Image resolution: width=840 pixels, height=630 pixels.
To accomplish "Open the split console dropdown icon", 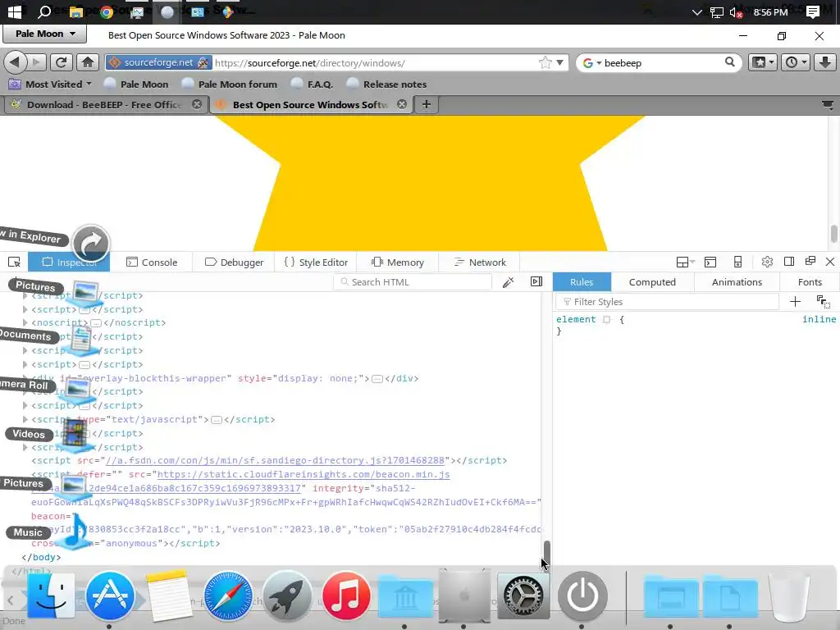I will click(x=685, y=262).
